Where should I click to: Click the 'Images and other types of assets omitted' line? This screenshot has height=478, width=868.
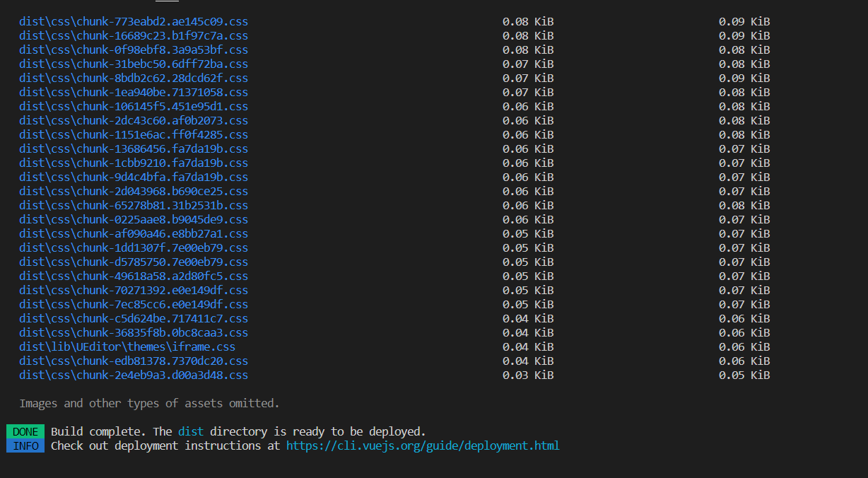[149, 403]
